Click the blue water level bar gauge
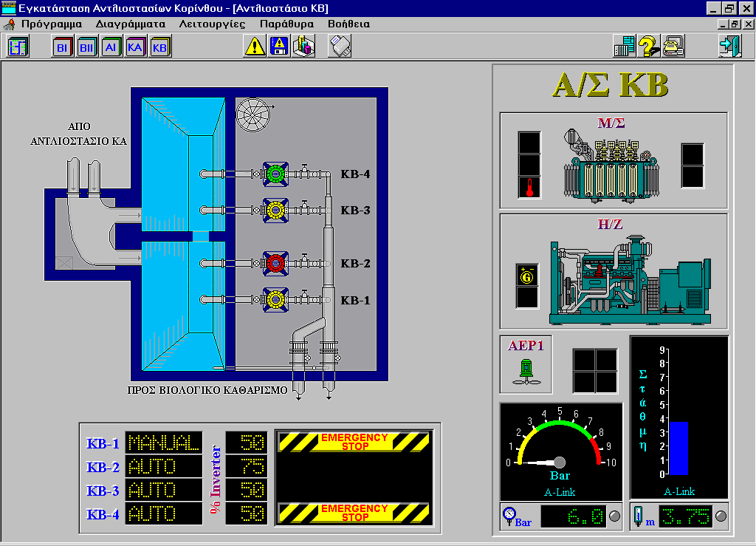756x546 pixels. pos(678,448)
